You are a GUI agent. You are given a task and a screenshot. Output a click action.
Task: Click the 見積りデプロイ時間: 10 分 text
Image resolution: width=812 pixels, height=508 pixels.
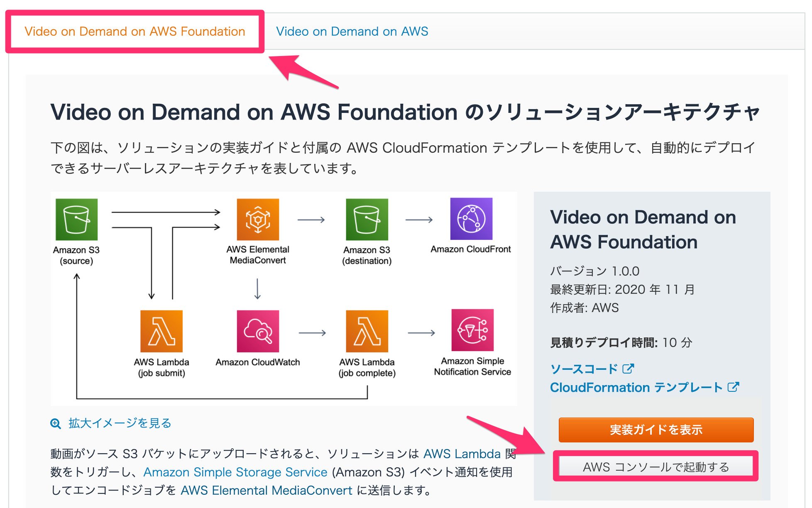pyautogui.click(x=621, y=342)
